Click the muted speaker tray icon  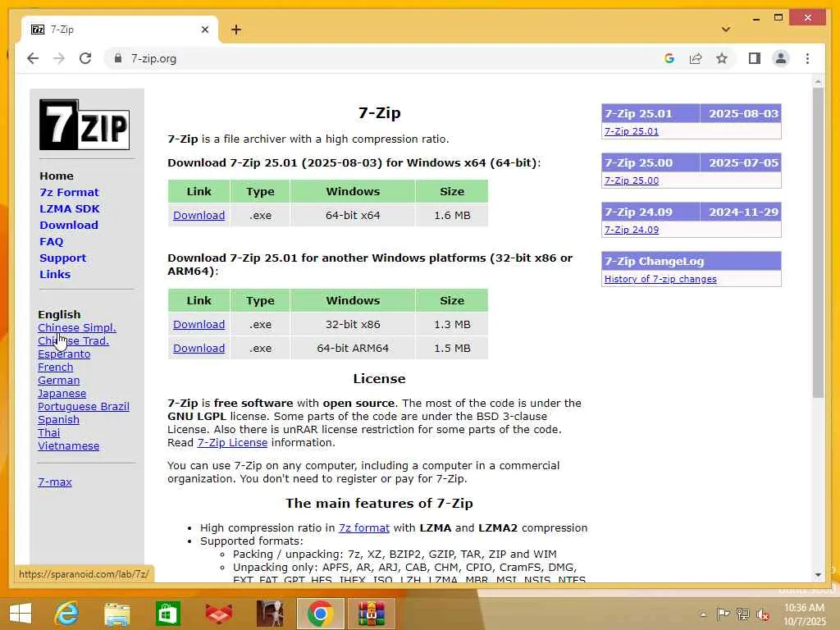(763, 614)
